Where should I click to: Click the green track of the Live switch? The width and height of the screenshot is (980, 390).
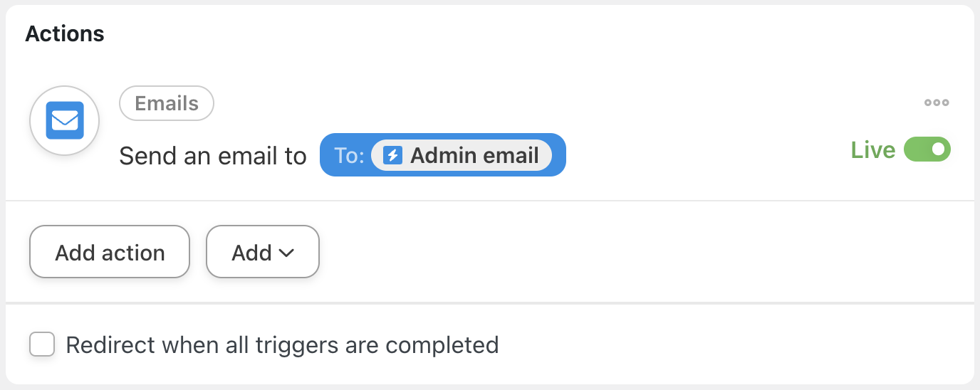click(917, 149)
